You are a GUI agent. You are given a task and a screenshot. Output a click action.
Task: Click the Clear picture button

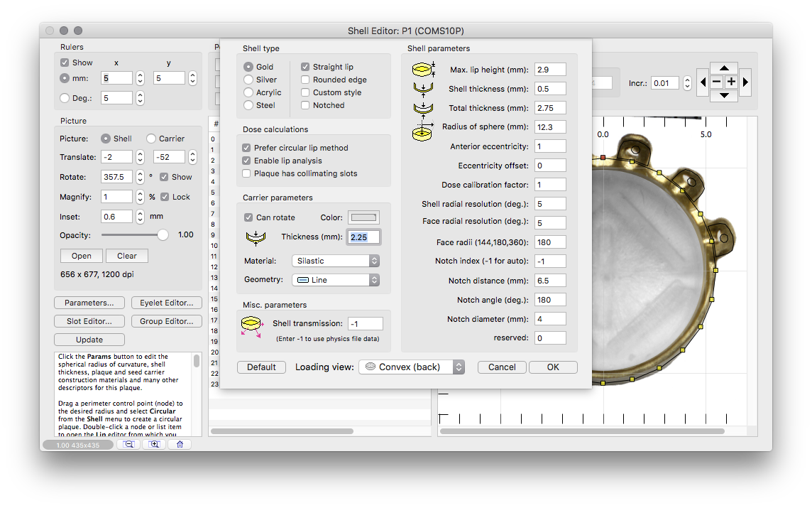[127, 256]
